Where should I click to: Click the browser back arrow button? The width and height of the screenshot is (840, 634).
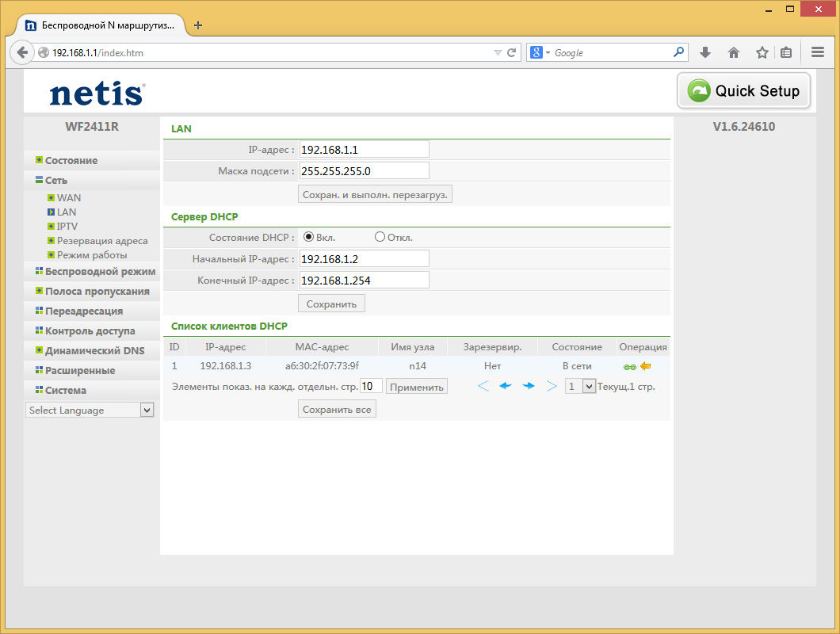coord(22,52)
